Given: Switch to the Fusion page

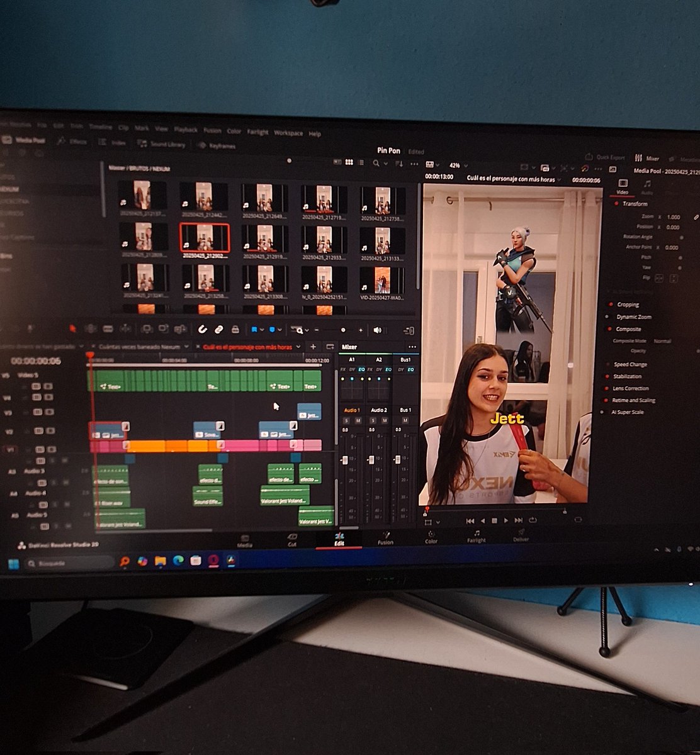Looking at the screenshot, I should pyautogui.click(x=385, y=539).
